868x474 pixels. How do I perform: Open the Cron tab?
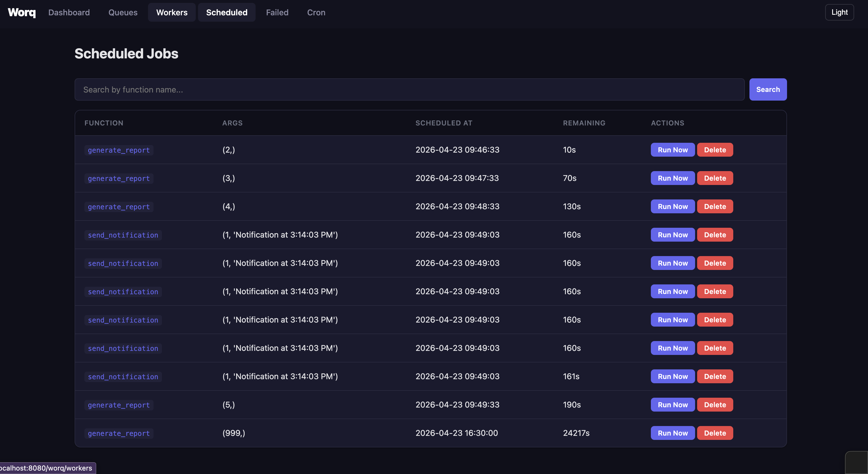pos(316,12)
